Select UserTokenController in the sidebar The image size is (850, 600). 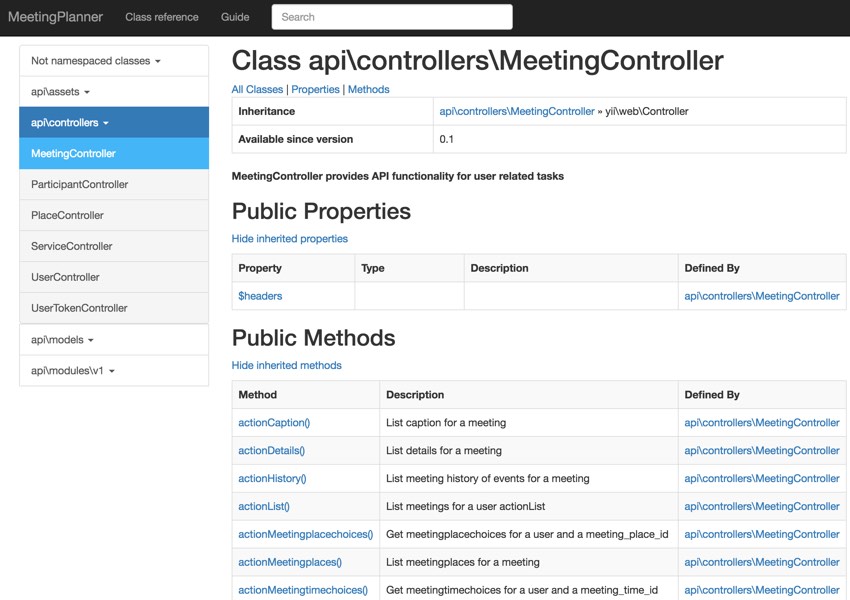[x=114, y=308]
